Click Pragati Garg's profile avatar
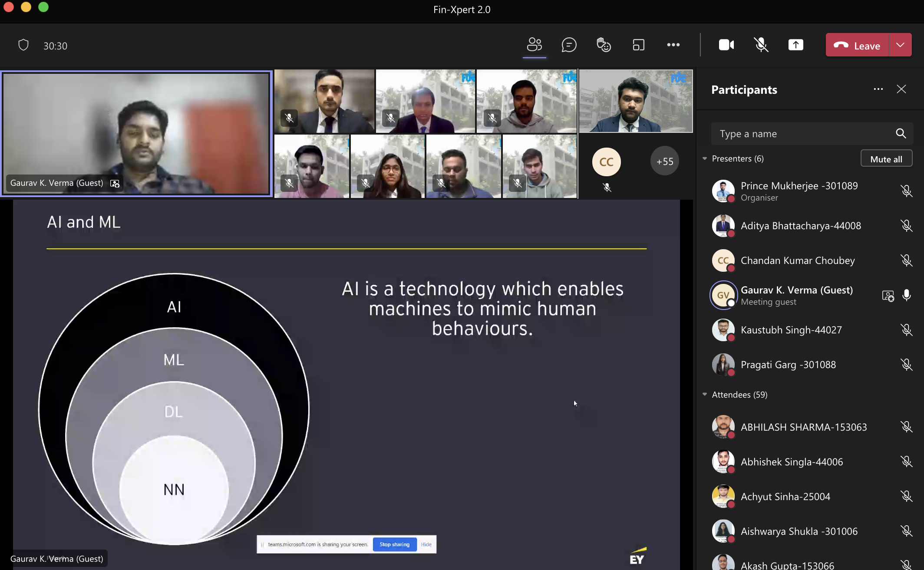The width and height of the screenshot is (924, 570). point(723,365)
